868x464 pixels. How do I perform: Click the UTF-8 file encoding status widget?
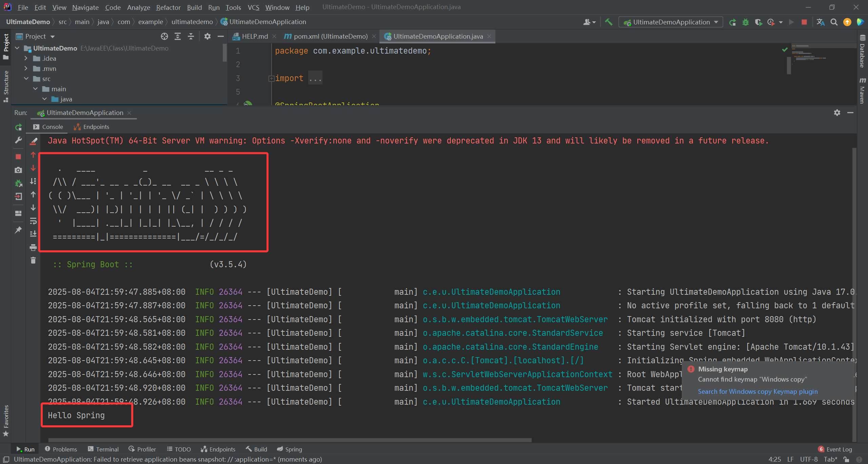click(809, 459)
